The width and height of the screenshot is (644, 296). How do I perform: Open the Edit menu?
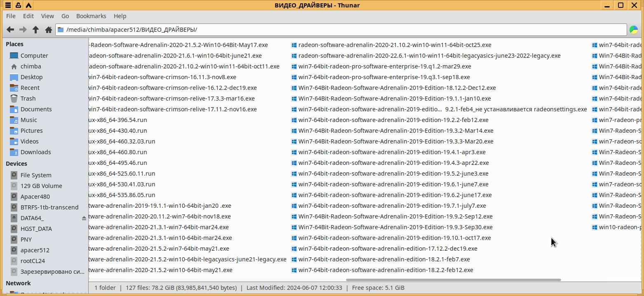coord(28,16)
